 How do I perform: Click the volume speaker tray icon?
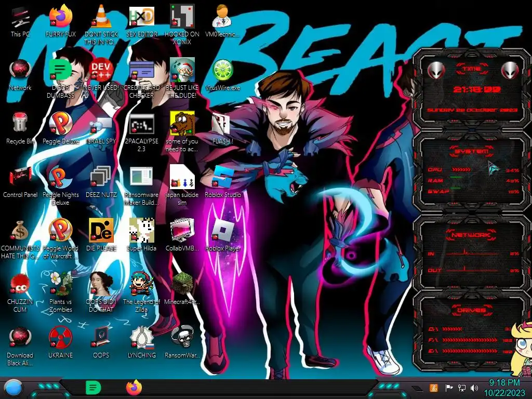click(474, 388)
